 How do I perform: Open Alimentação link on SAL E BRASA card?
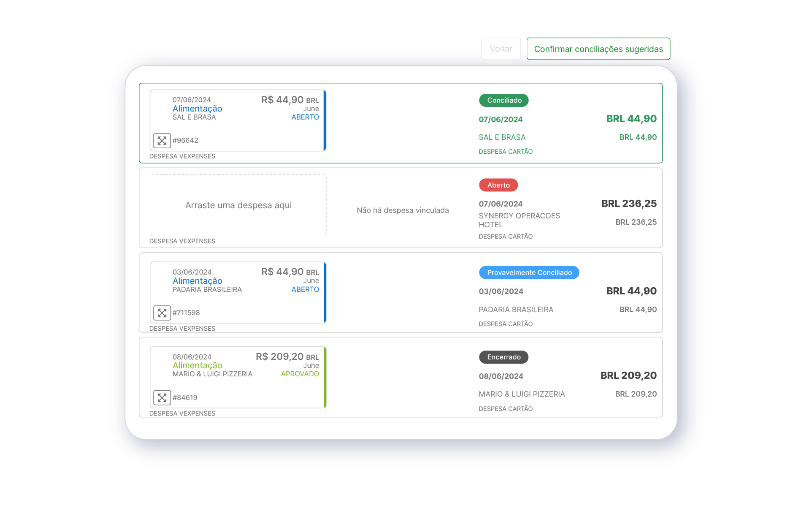tap(197, 109)
